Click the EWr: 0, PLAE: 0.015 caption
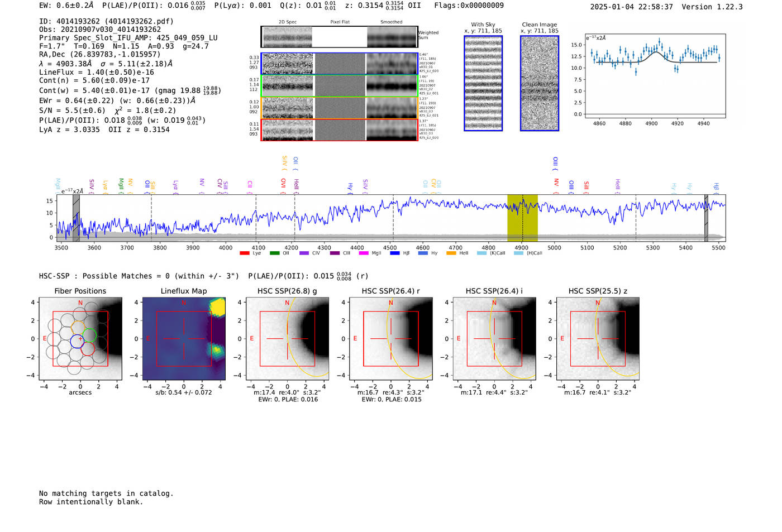782x532 pixels. (x=392, y=399)
